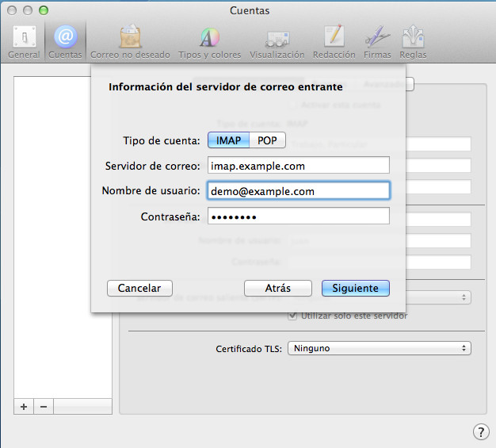
Task: Click the Atrás button
Action: (277, 289)
